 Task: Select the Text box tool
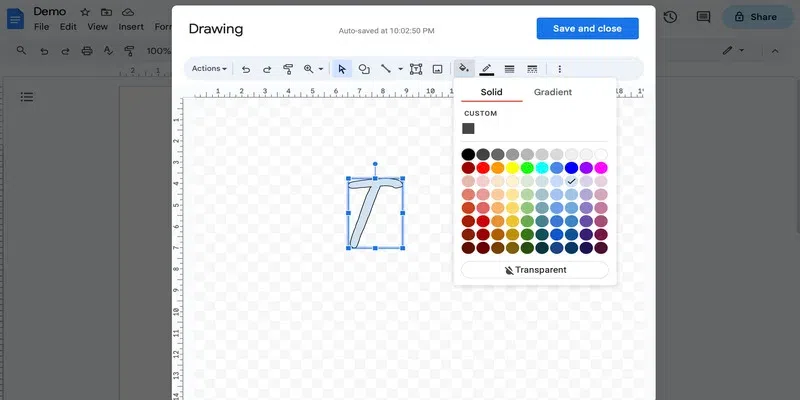tap(416, 69)
